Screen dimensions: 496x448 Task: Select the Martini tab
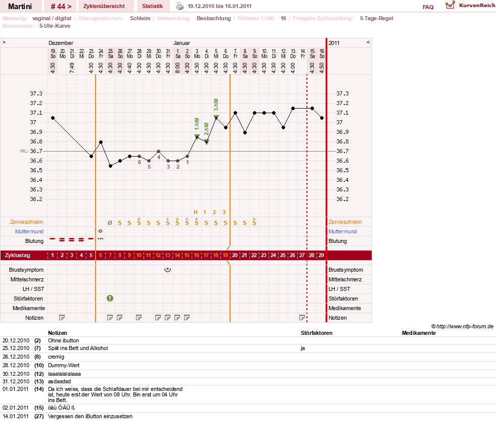20,7
